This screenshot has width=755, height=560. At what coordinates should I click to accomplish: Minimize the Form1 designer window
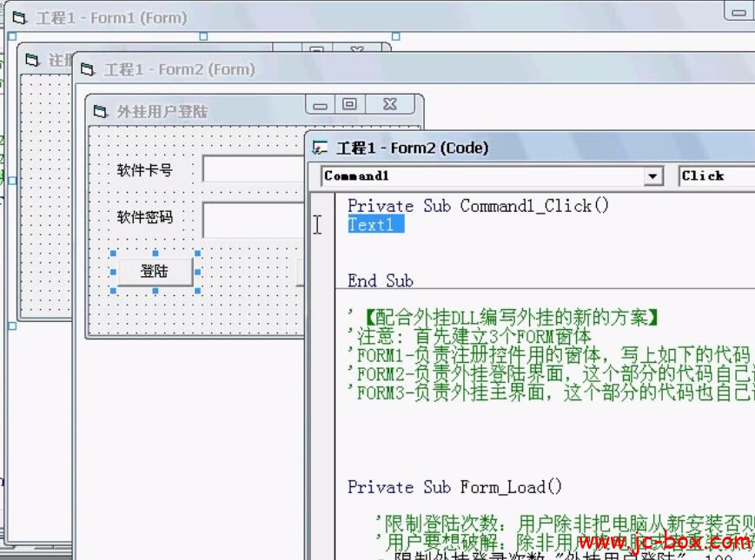(738, 11)
